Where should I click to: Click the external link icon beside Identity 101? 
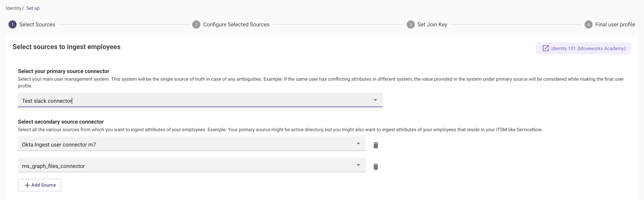point(546,48)
